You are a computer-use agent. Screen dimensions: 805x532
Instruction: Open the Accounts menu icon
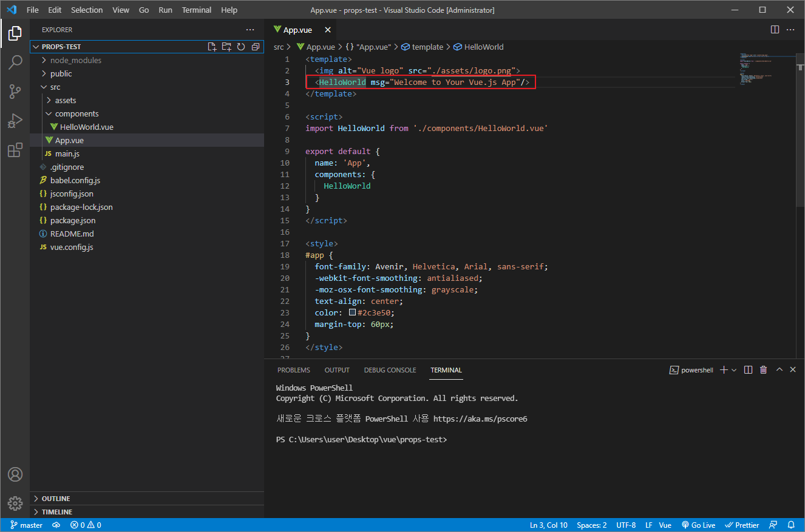tap(15, 474)
